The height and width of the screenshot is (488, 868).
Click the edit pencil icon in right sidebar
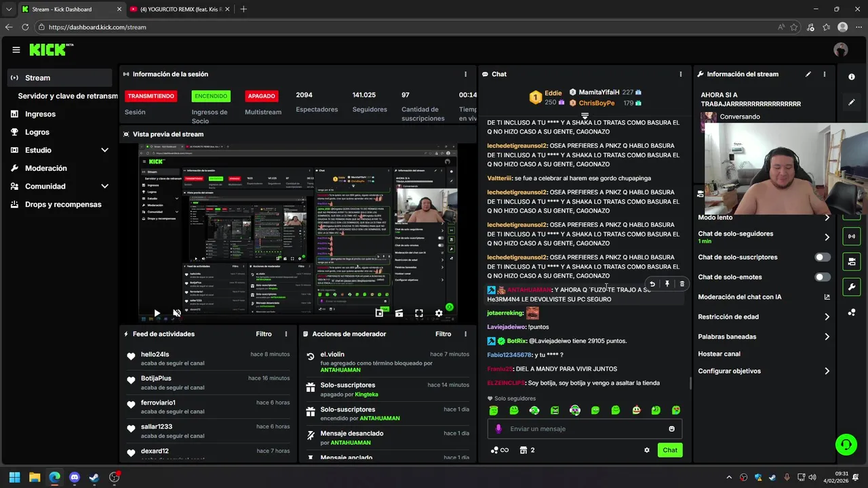(x=852, y=102)
